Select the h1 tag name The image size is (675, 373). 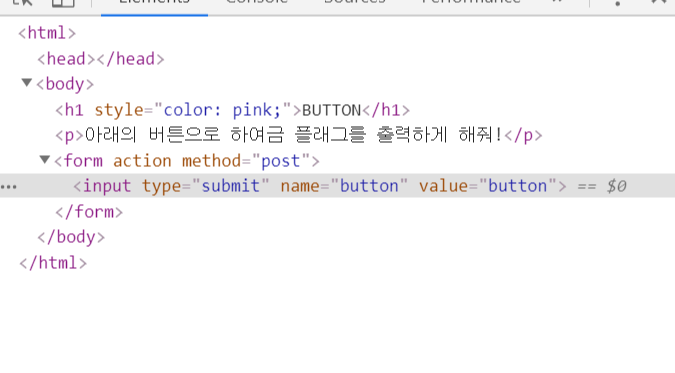tap(74, 110)
